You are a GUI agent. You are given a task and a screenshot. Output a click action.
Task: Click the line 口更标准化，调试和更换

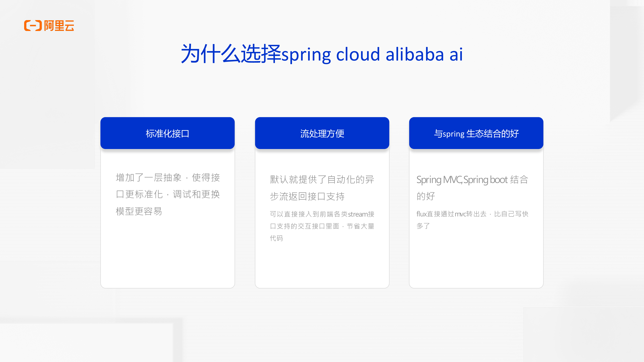[168, 194]
